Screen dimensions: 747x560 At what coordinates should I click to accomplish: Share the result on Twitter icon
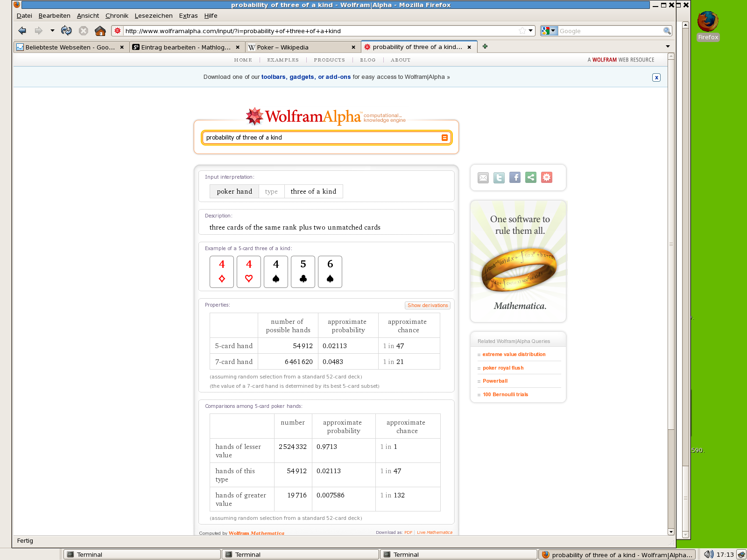(499, 178)
